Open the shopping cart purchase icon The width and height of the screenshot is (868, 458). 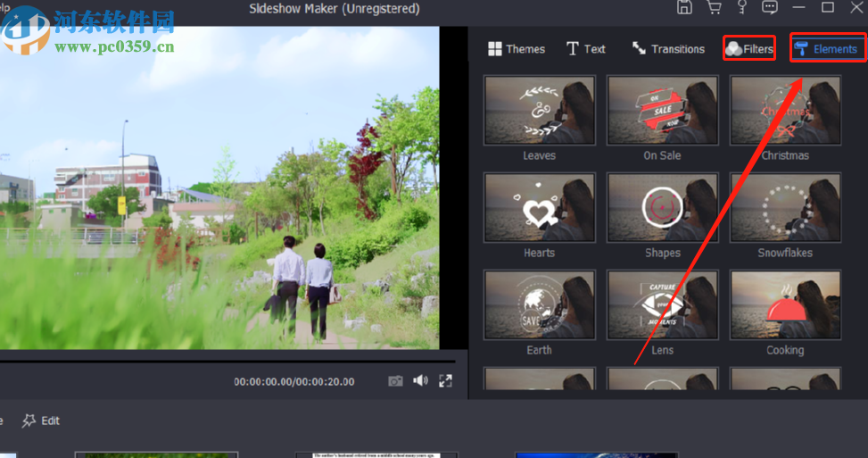pos(714,7)
